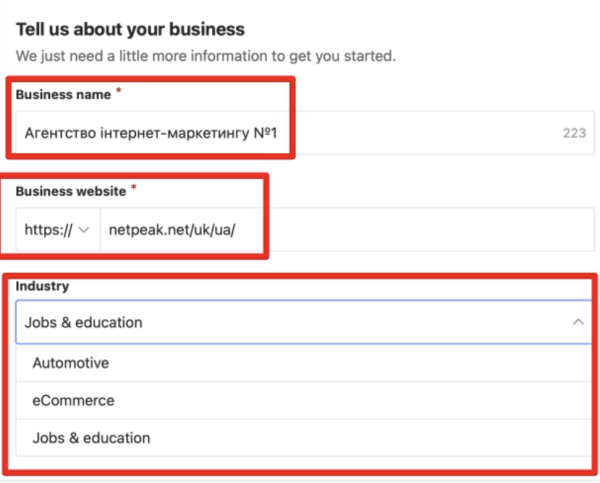Click the netpeak.net/uk/ua/ URL text
Viewport: 600px width, 483px height.
point(172,230)
